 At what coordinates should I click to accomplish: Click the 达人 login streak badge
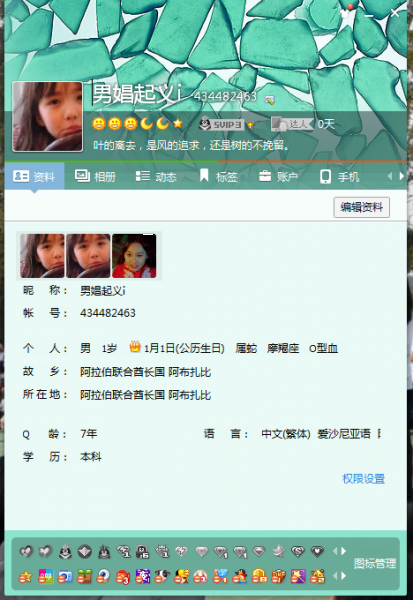[x=292, y=124]
